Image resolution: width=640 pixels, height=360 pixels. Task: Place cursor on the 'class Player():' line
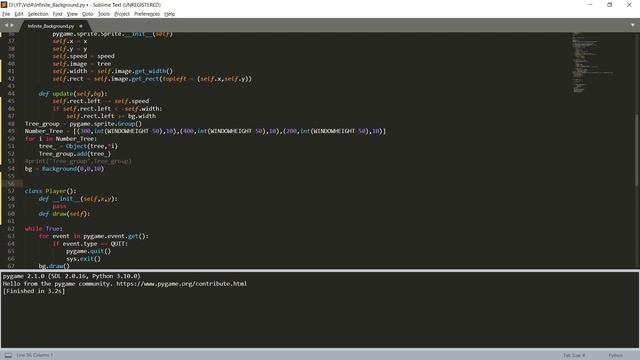coord(50,191)
